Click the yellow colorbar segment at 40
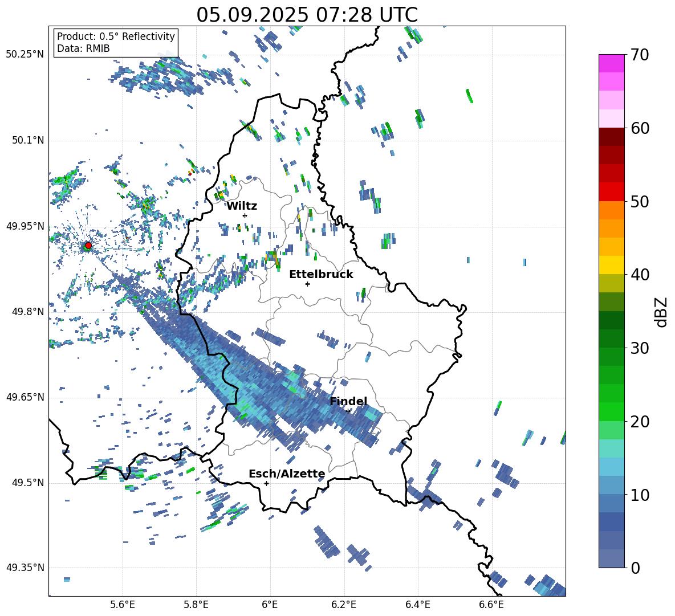The image size is (675, 616). coord(611,265)
